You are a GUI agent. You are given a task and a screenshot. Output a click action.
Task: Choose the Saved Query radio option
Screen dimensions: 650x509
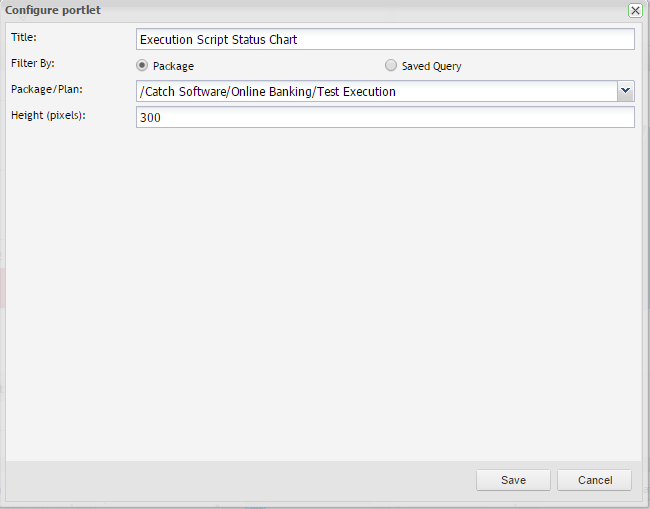click(x=391, y=66)
